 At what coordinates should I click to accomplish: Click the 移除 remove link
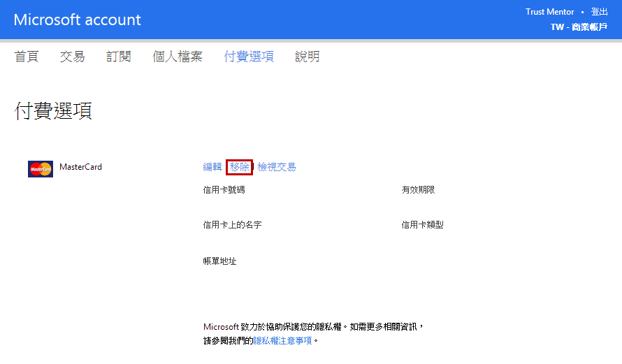(x=240, y=167)
